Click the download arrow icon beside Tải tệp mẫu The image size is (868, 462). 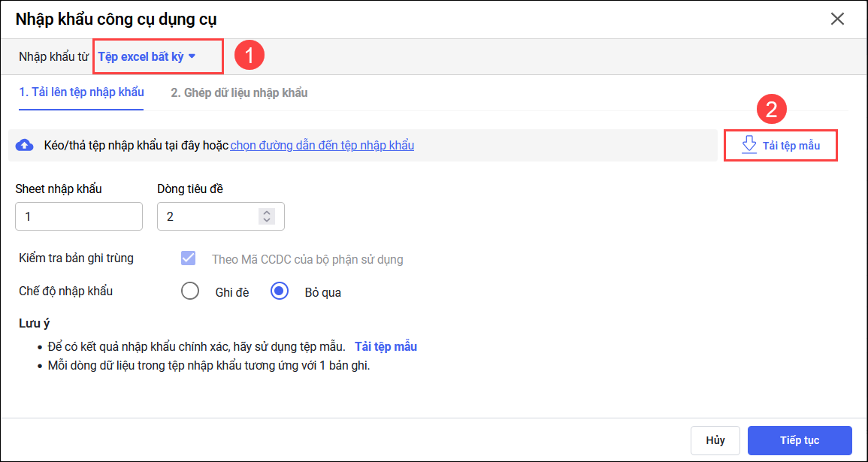coord(749,145)
